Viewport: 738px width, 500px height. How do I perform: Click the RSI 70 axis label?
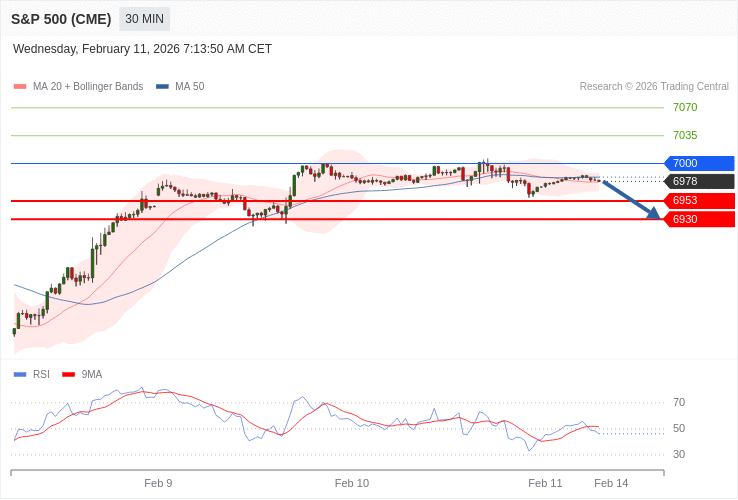679,403
